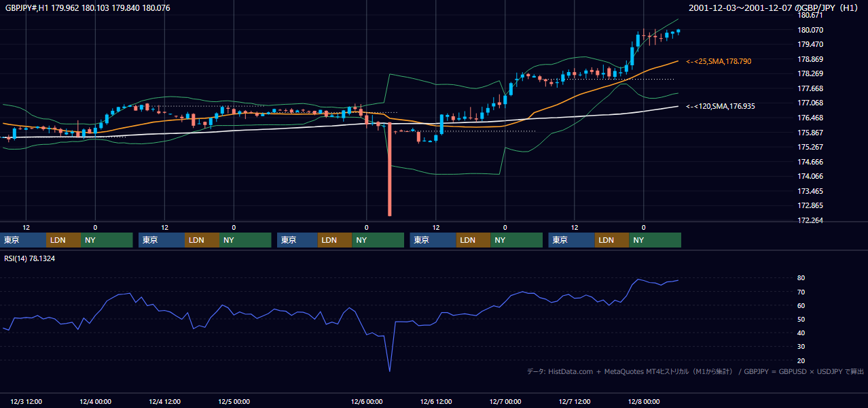Screen dimensions: 868x408
Task: Click the 12/4 00:00 time axis label
Action: (95, 402)
